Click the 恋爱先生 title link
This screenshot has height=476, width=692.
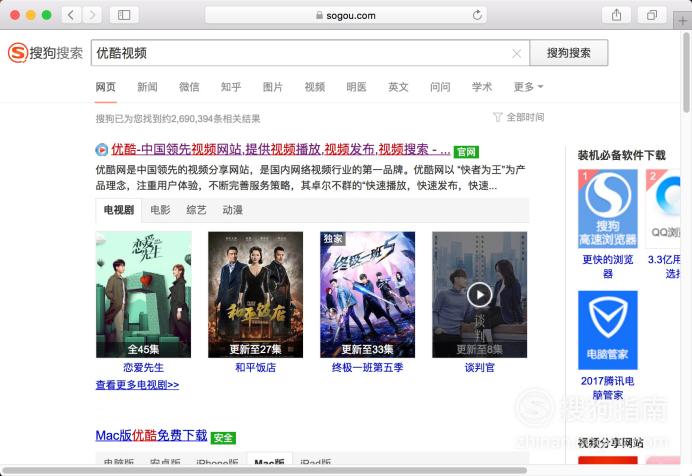click(143, 367)
